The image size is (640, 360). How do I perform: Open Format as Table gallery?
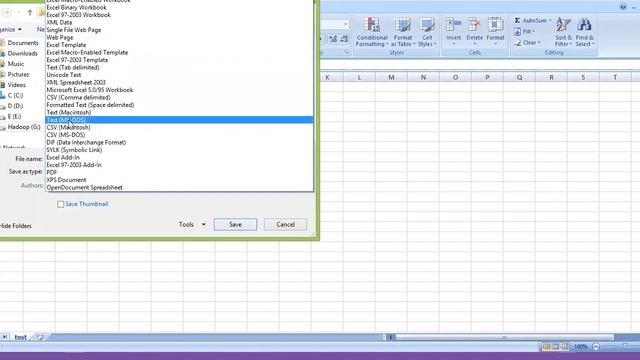click(x=402, y=32)
